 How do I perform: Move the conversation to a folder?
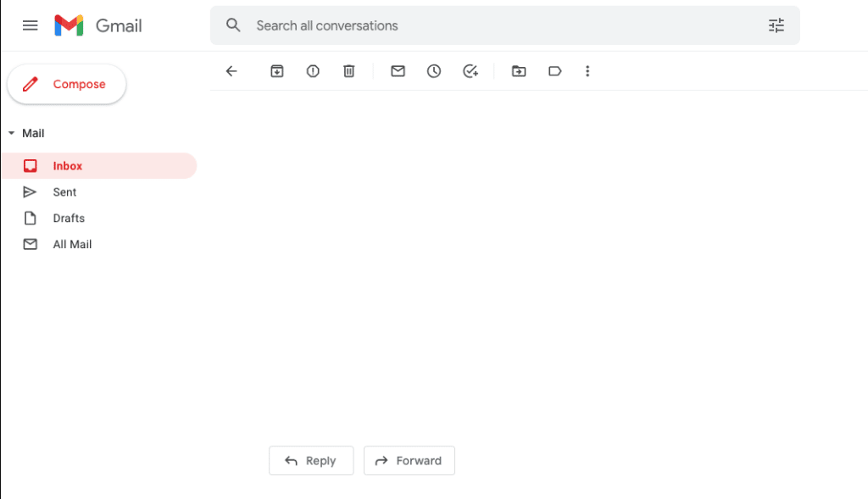coord(519,71)
